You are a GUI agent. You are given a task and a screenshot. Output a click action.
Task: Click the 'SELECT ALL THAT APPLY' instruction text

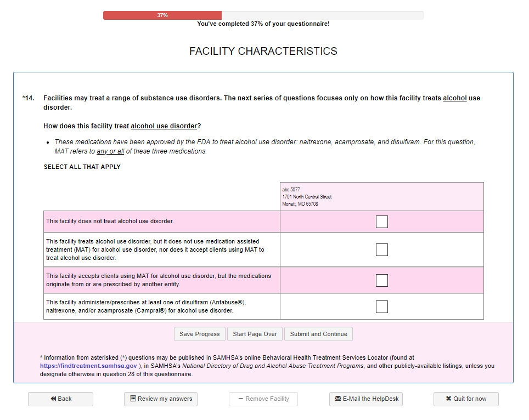[82, 167]
